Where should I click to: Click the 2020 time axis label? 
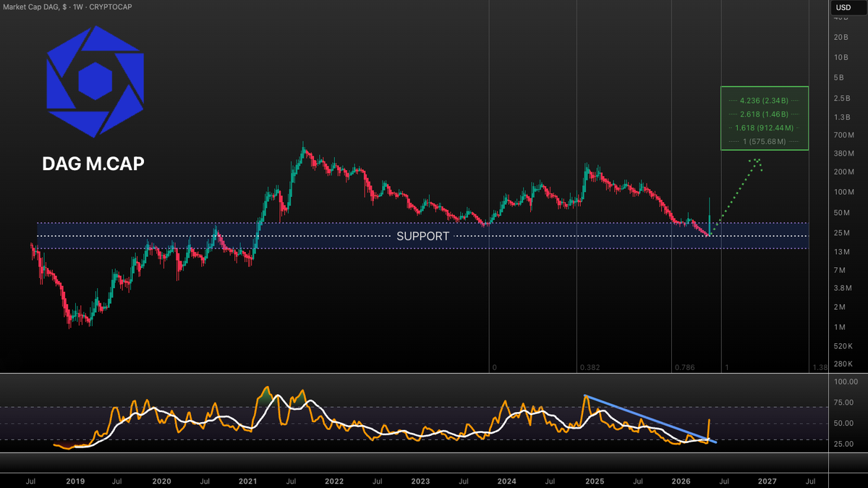click(162, 481)
